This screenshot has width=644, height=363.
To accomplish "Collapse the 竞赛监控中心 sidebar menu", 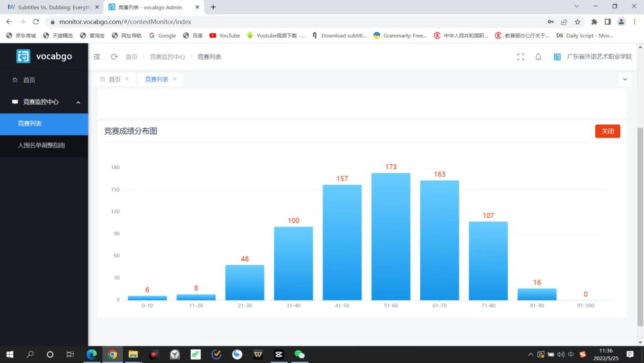I will pyautogui.click(x=78, y=102).
